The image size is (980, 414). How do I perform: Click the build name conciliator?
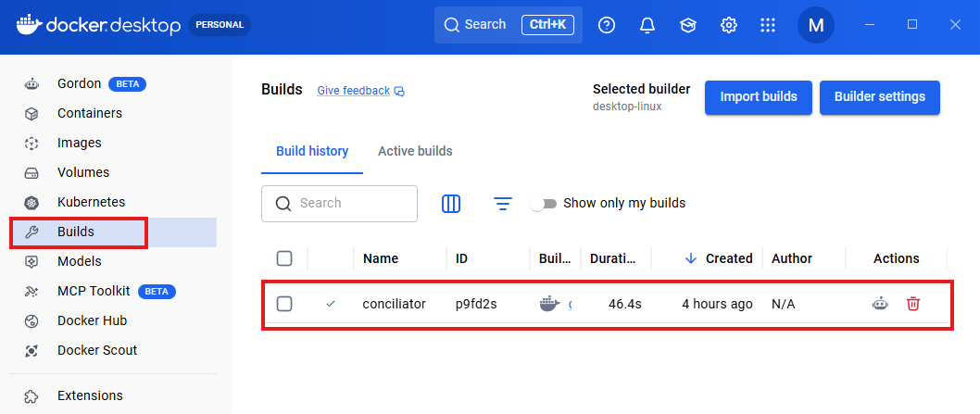click(x=395, y=305)
